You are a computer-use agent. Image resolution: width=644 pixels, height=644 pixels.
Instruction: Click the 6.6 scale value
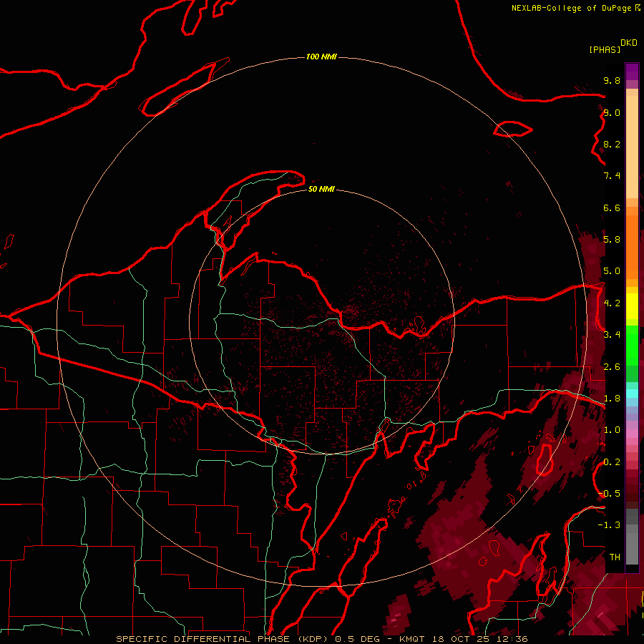pyautogui.click(x=612, y=208)
